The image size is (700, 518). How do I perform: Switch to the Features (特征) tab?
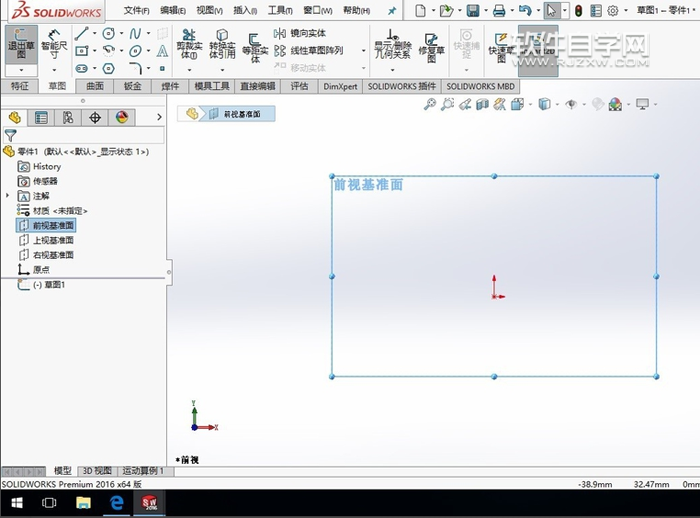(x=19, y=86)
